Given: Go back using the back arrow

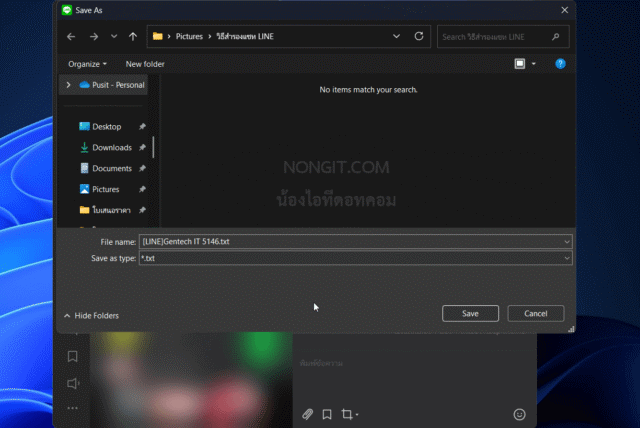Looking at the screenshot, I should tap(71, 37).
